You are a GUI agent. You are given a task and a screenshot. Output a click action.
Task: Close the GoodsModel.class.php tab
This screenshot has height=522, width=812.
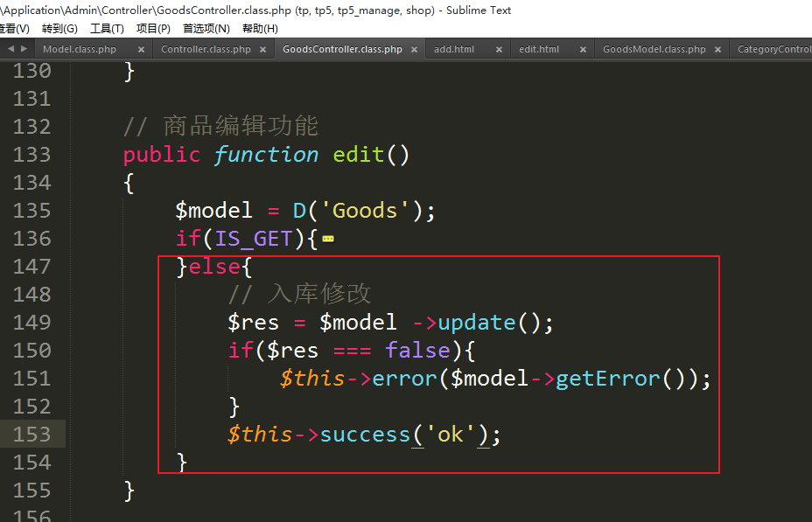coord(717,50)
